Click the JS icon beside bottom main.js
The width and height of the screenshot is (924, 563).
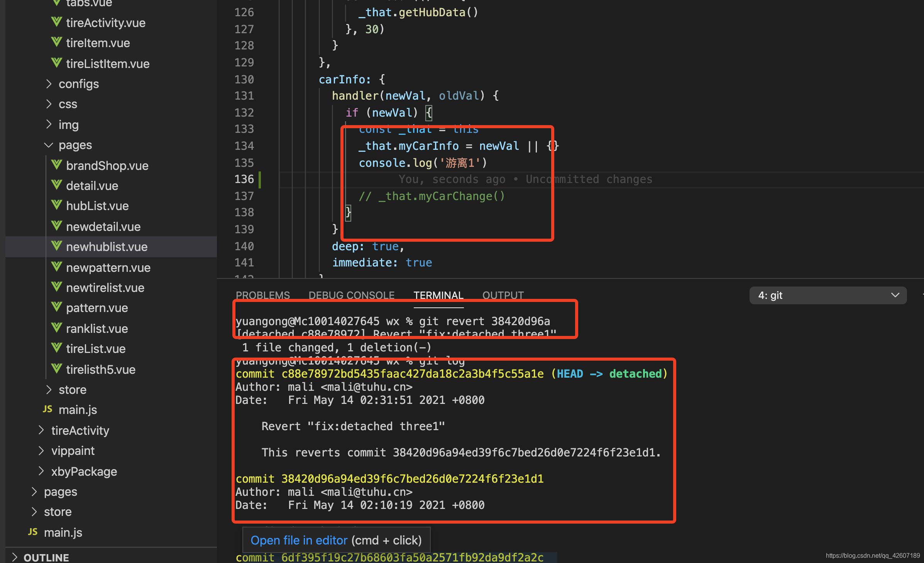click(x=33, y=532)
